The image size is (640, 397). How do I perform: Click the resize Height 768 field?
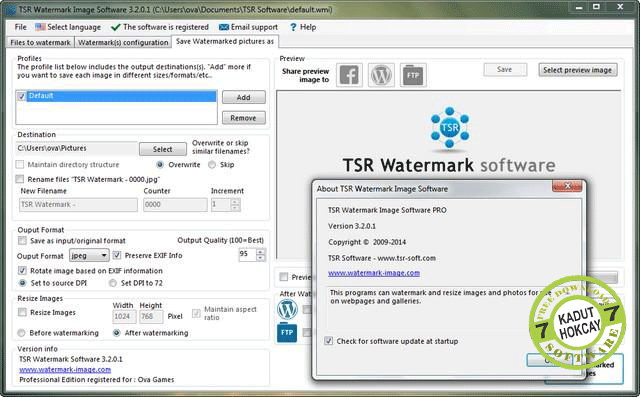(x=150, y=317)
